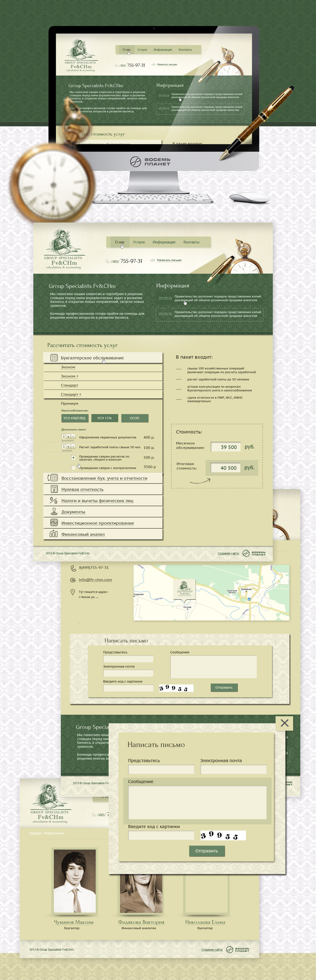Image resolution: width=316 pixels, height=980 pixels.
Task: Open Информация in the main page menu
Action: coord(164,242)
